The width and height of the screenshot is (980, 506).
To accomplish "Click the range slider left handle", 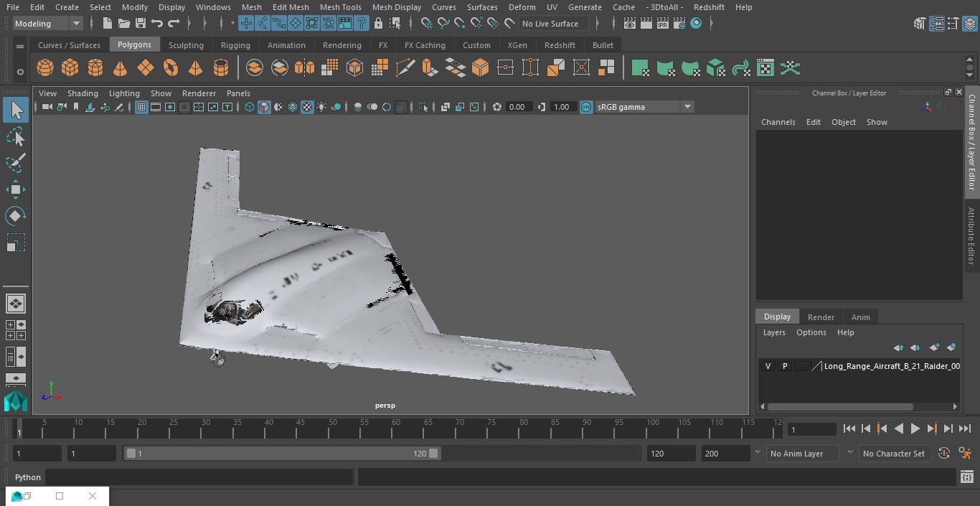I will coord(131,454).
